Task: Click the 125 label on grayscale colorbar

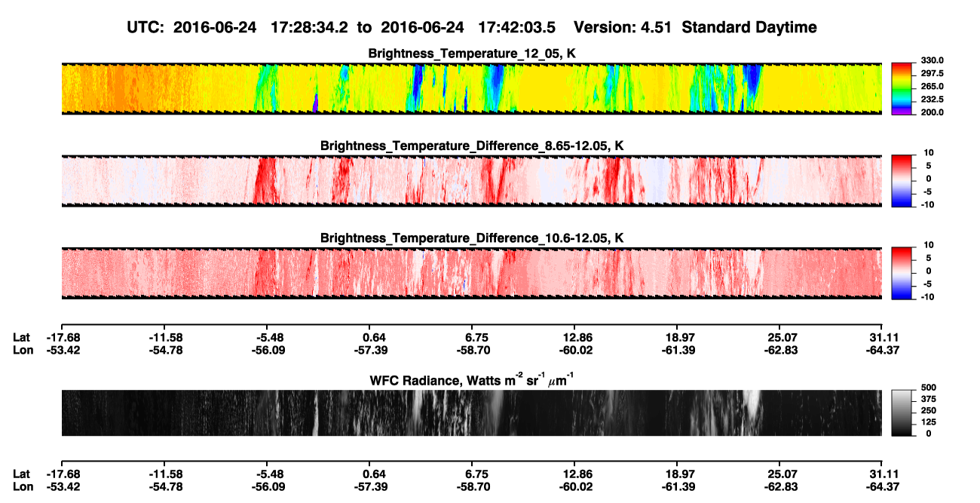Action: click(928, 422)
